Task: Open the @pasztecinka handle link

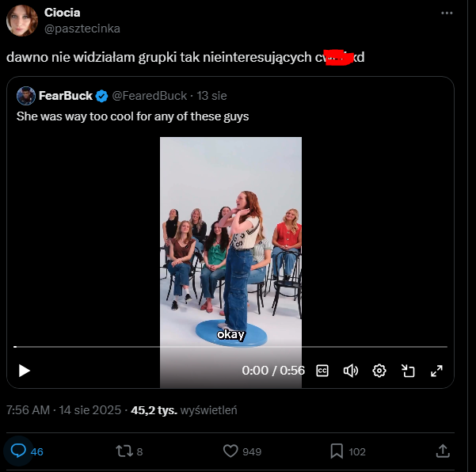Action: tap(82, 28)
